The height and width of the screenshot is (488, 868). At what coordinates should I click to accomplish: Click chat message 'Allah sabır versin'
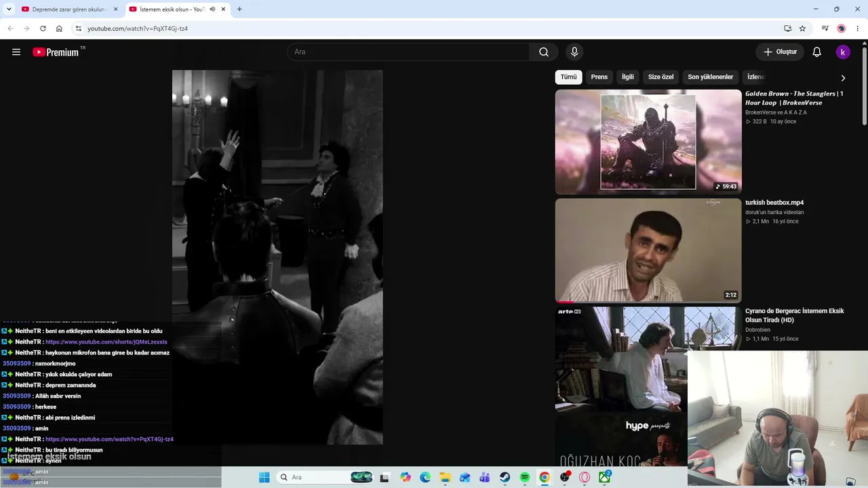[58, 396]
